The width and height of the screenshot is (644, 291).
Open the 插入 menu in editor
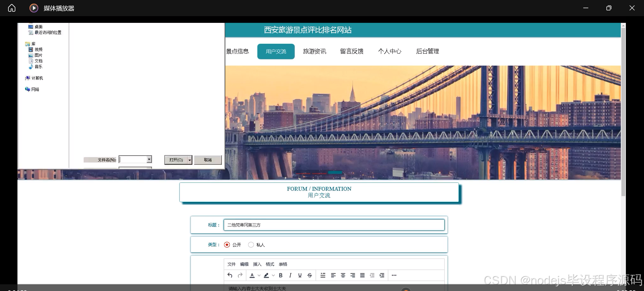point(257,264)
